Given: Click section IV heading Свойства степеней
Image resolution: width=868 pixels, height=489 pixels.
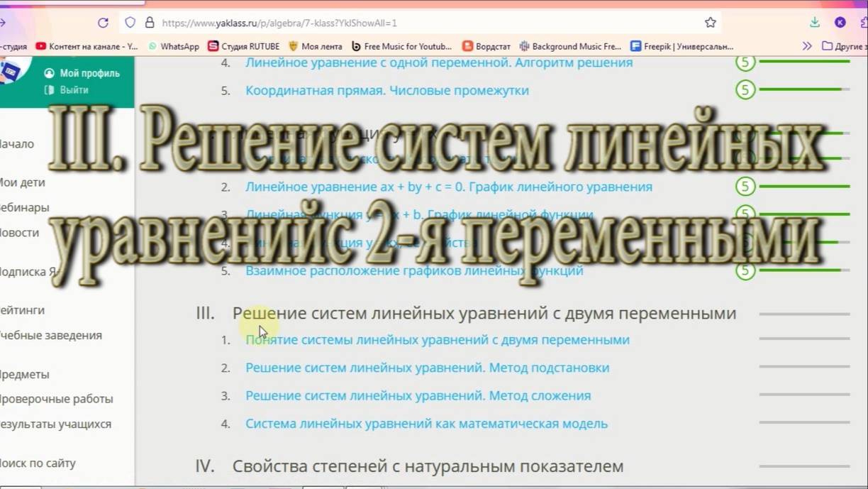Looking at the screenshot, I should pos(428,466).
